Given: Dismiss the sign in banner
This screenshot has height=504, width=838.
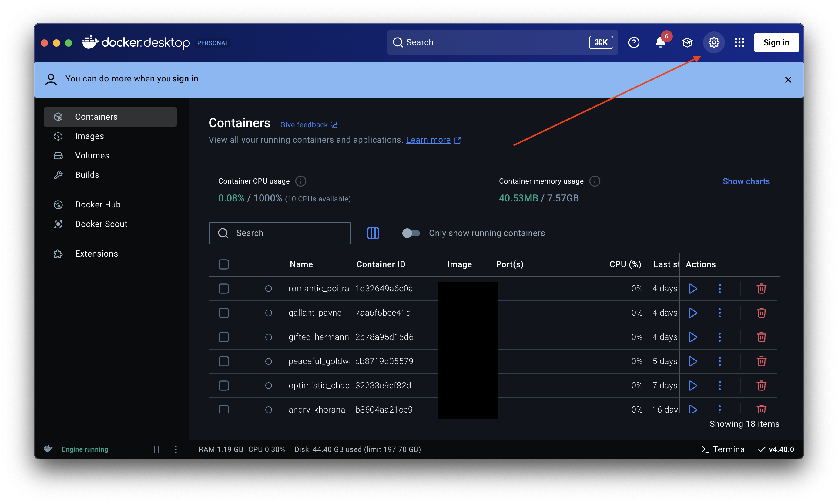Looking at the screenshot, I should coord(788,79).
